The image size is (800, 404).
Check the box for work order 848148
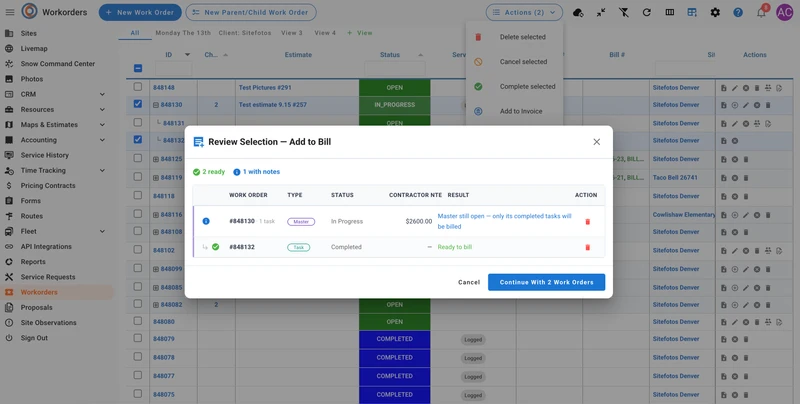[x=138, y=87]
